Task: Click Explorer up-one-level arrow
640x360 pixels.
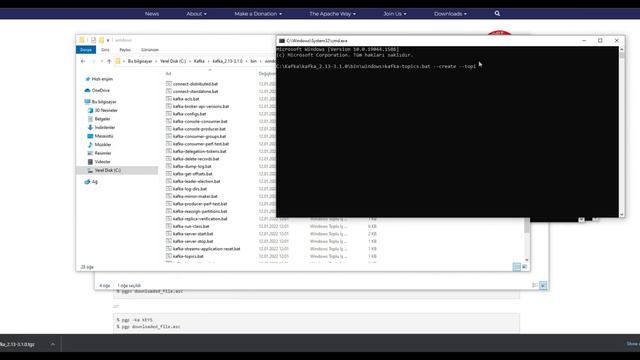Action: tap(109, 61)
